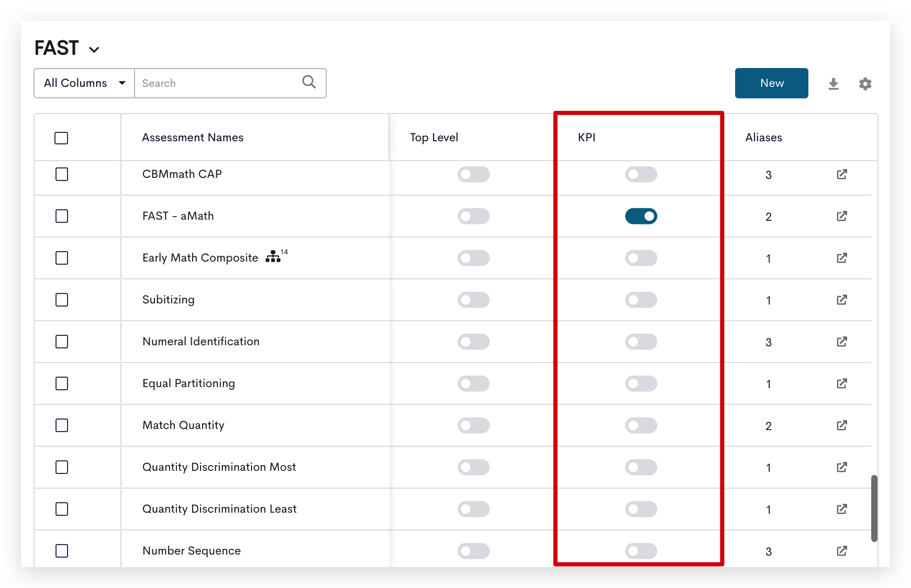Open external link for CBMmath CAP row
This screenshot has width=911, height=588.
coord(842,174)
